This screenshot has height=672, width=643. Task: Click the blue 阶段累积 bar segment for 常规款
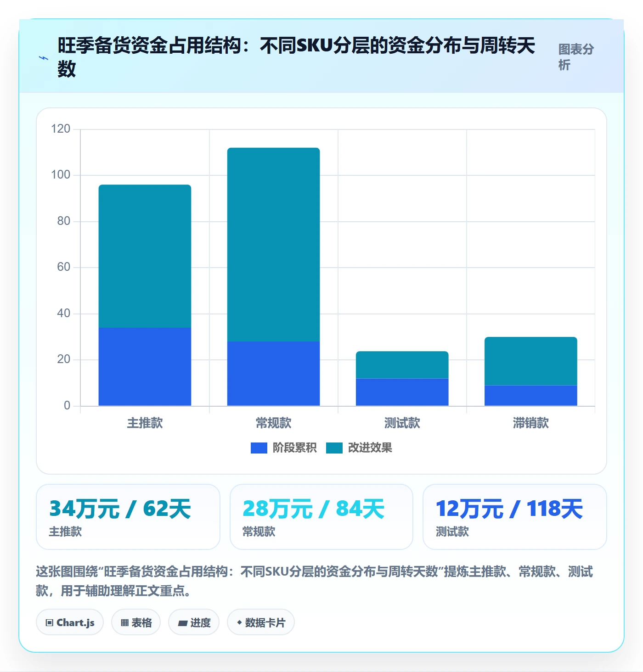tap(273, 374)
